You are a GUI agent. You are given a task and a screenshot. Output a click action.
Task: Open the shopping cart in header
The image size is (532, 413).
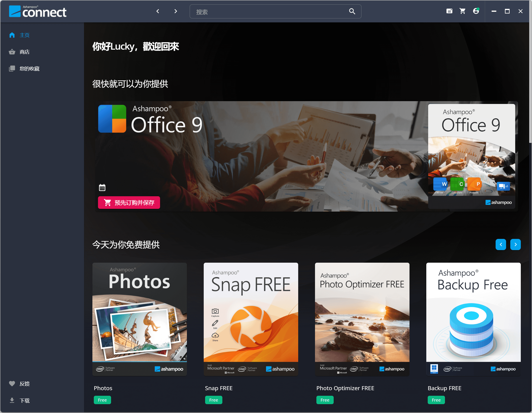click(462, 11)
